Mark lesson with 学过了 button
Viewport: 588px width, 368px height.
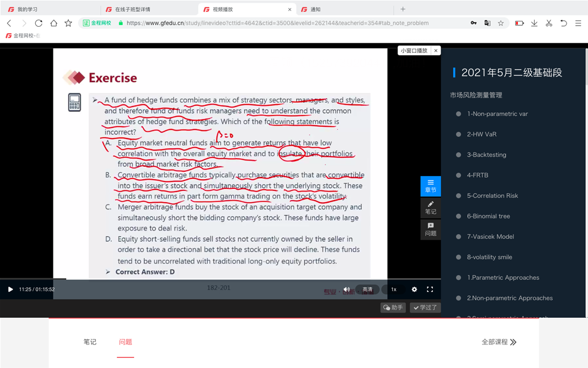pyautogui.click(x=425, y=308)
